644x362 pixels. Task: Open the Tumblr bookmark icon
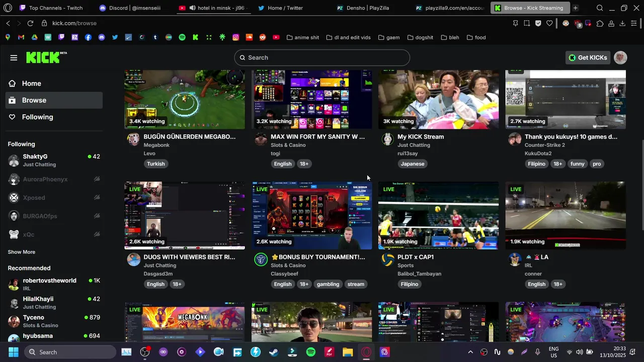click(155, 37)
